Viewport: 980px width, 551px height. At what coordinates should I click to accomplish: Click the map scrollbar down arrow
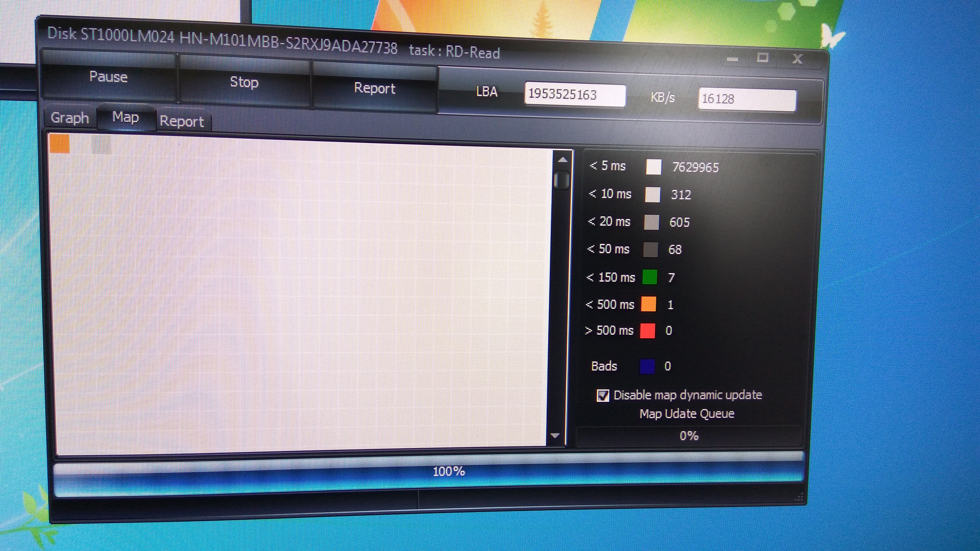click(x=555, y=435)
